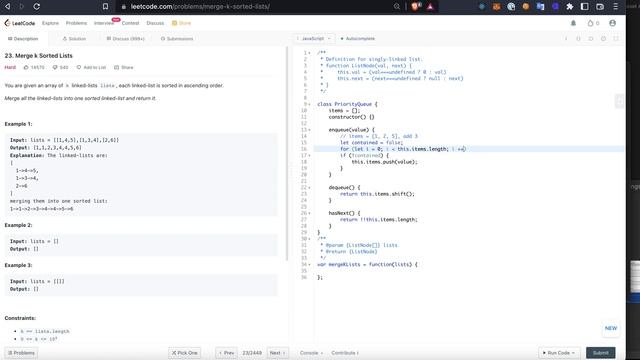The height and width of the screenshot is (360, 640).
Task: Click the editor settings gear icon
Action: [603, 39]
